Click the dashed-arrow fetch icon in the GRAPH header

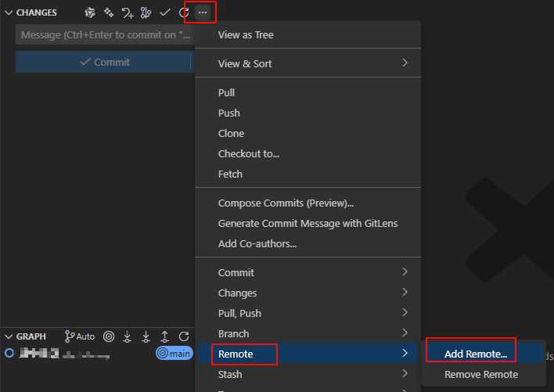[128, 336]
